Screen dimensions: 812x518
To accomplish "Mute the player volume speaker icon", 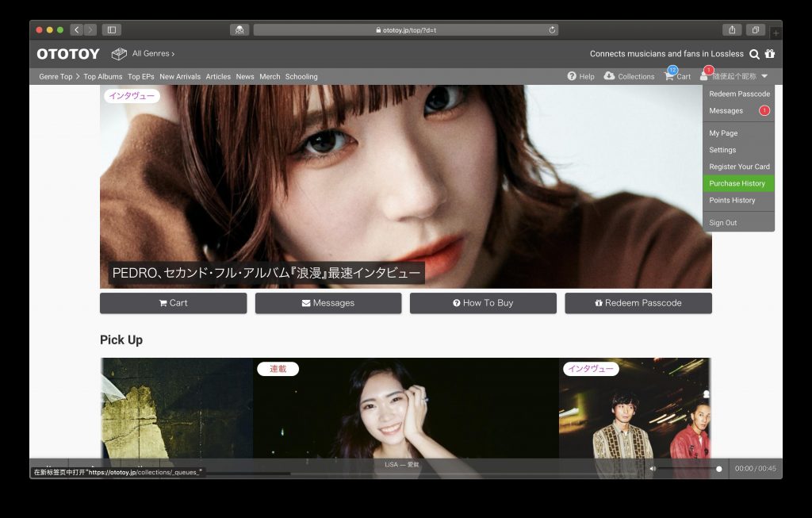I will pos(653,469).
